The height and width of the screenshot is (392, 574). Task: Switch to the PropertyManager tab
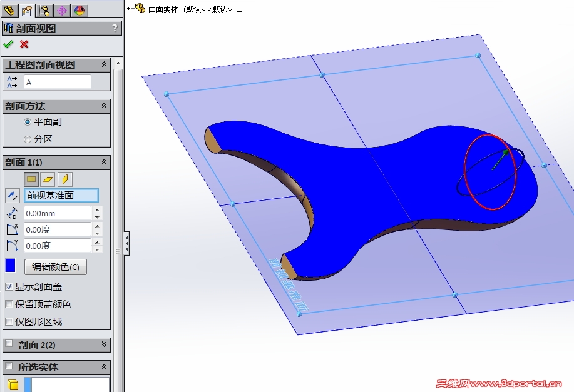click(x=27, y=11)
